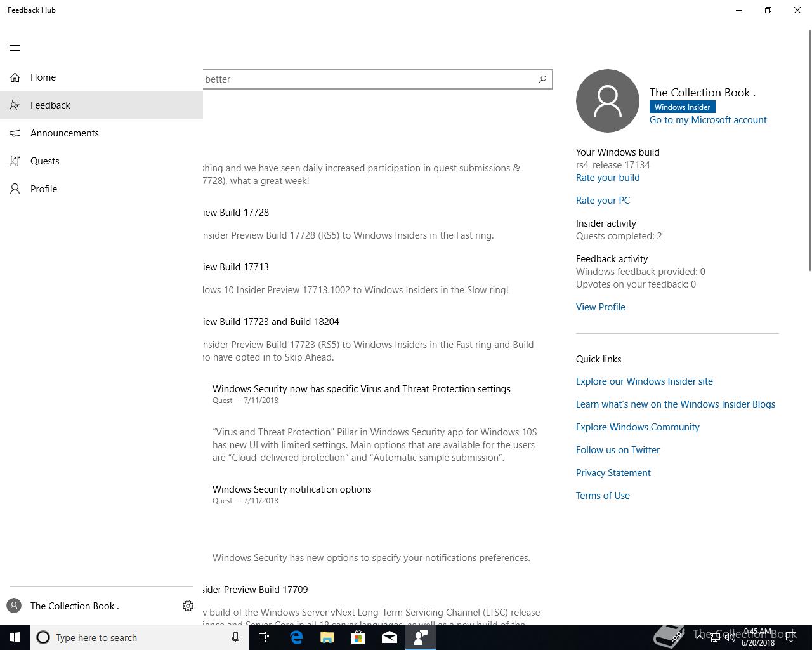Open settings via the gear icon
This screenshot has height=650, width=812.
(x=188, y=606)
